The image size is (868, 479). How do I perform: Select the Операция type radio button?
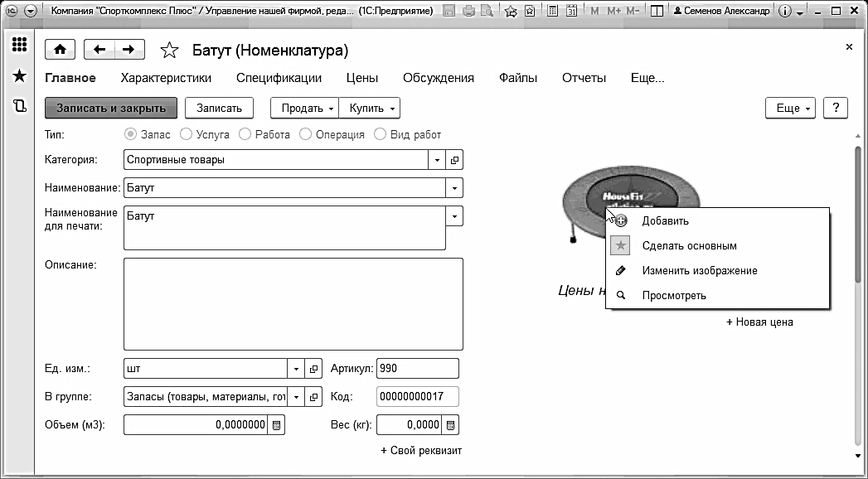coord(305,134)
